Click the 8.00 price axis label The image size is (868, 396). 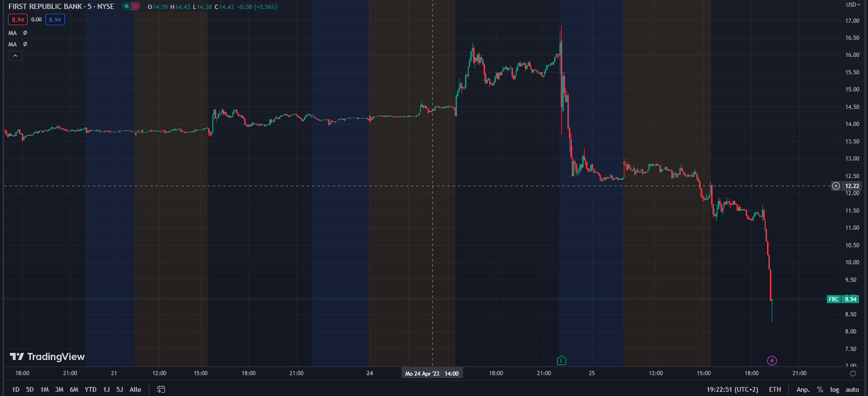850,332
